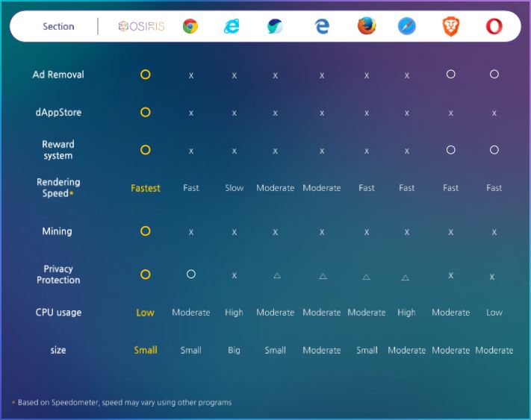The image size is (531, 420).
Task: Click "Fast" rendering speed under Firefox
Action: [x=367, y=188]
